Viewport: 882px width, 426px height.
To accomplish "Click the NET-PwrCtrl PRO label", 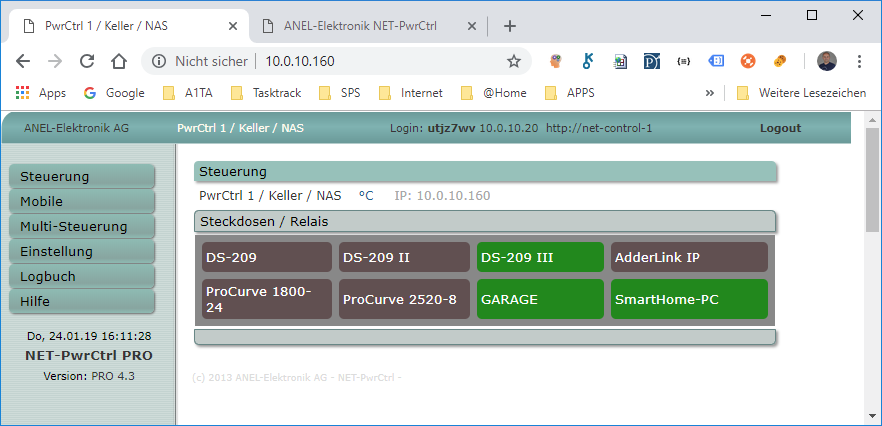I will (x=89, y=356).
